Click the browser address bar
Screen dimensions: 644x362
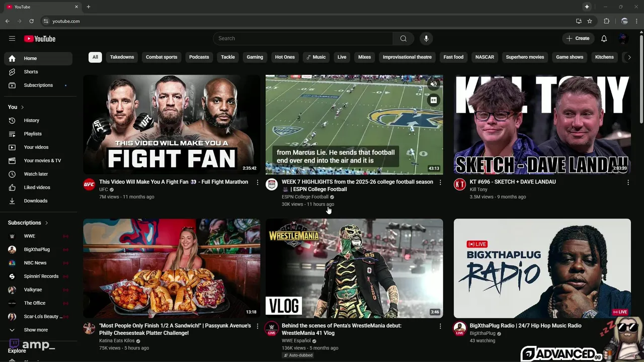(307, 21)
